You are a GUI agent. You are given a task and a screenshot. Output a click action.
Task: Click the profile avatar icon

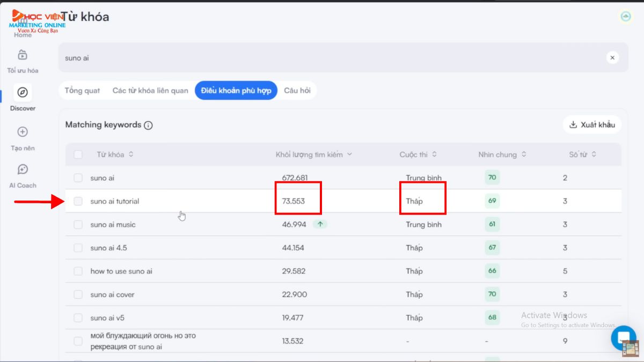click(625, 17)
